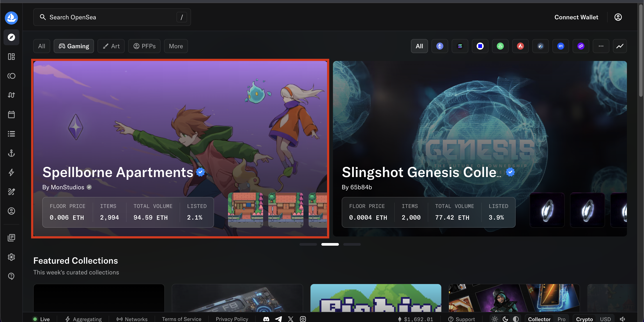The width and height of the screenshot is (644, 322).
Task: Open Discord link in footer
Action: [266, 319]
